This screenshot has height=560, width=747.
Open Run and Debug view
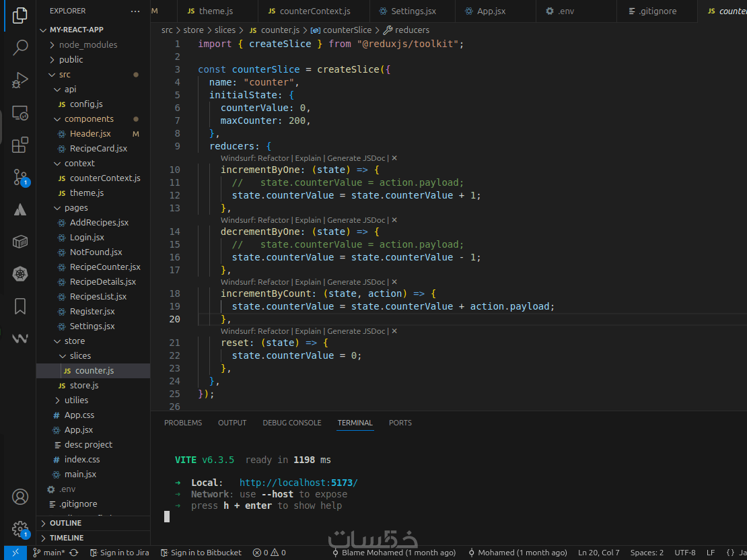pyautogui.click(x=20, y=80)
